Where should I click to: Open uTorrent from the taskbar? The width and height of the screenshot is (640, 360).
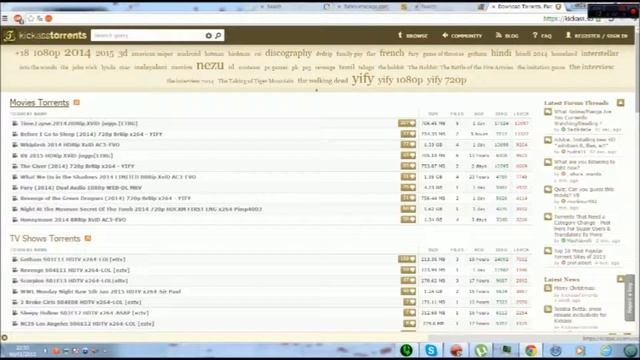[481, 350]
